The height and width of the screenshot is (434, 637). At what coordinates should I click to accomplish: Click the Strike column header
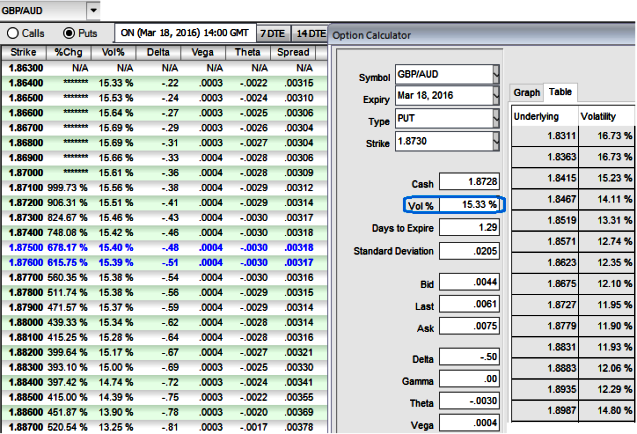23,52
